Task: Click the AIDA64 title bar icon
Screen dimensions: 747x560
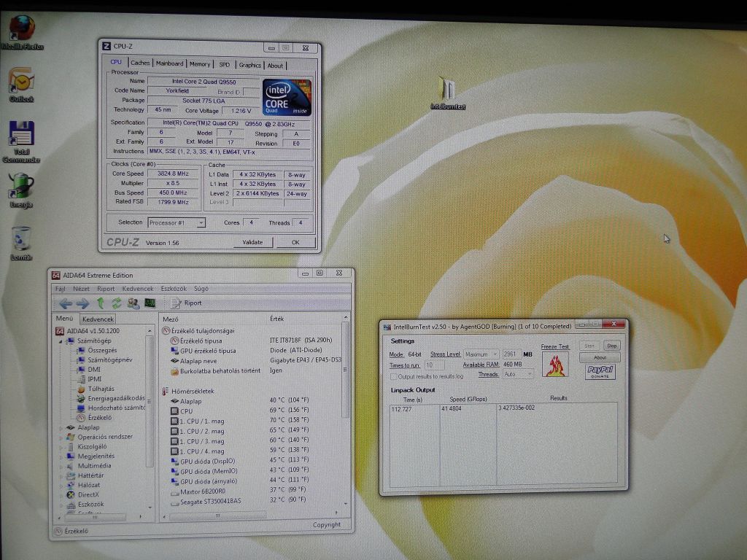Action: pos(56,275)
